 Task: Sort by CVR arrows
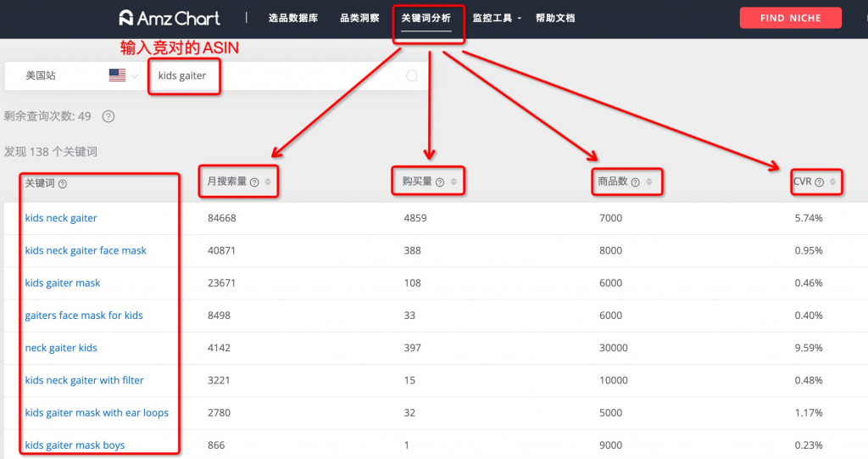832,182
